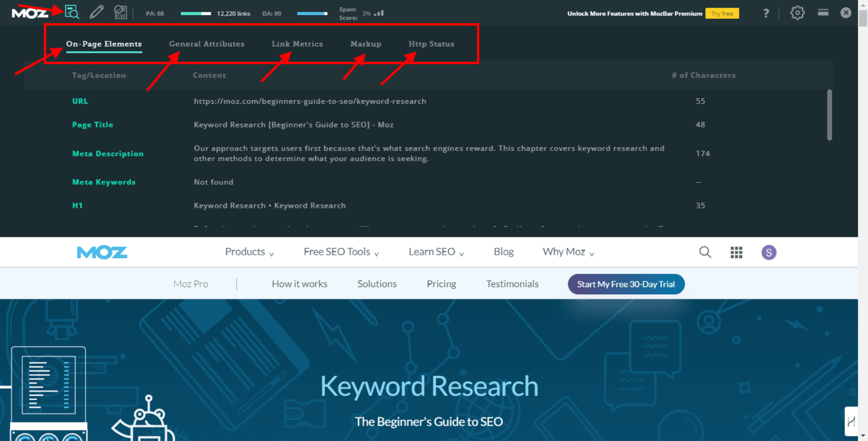Open the MozBar help question mark

point(766,13)
